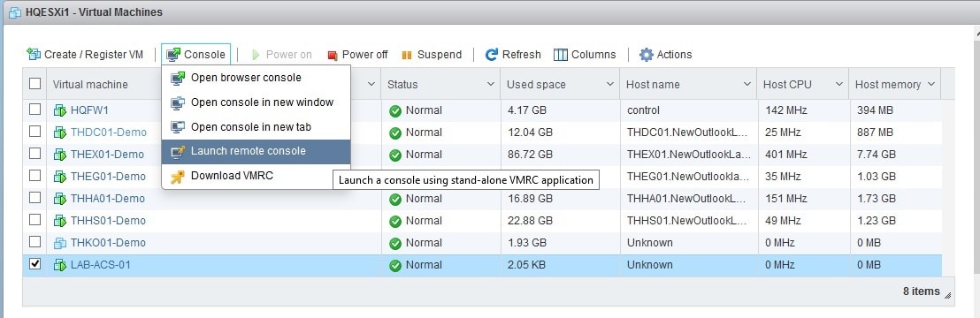The width and height of the screenshot is (980, 318).
Task: Click the orange Suspend icon
Action: [407, 55]
